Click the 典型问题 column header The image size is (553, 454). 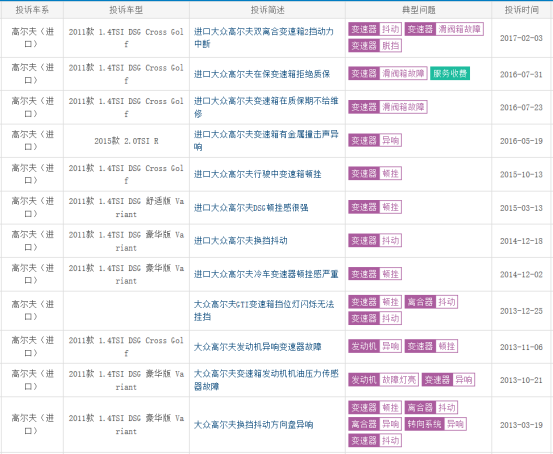pos(419,10)
